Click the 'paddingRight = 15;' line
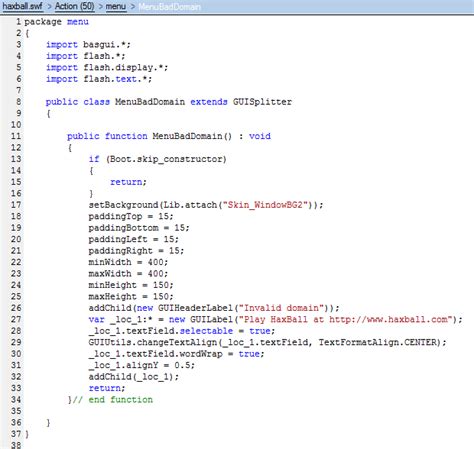The height and width of the screenshot is (449, 474). click(x=136, y=251)
